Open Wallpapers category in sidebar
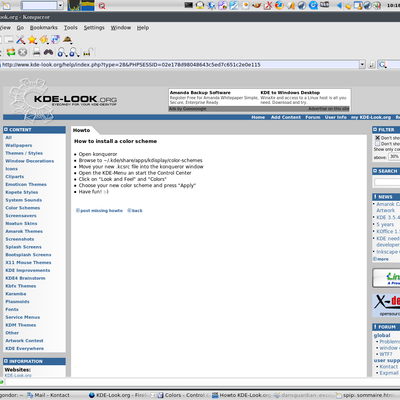Viewport: 400px width, 400px height. click(19, 145)
